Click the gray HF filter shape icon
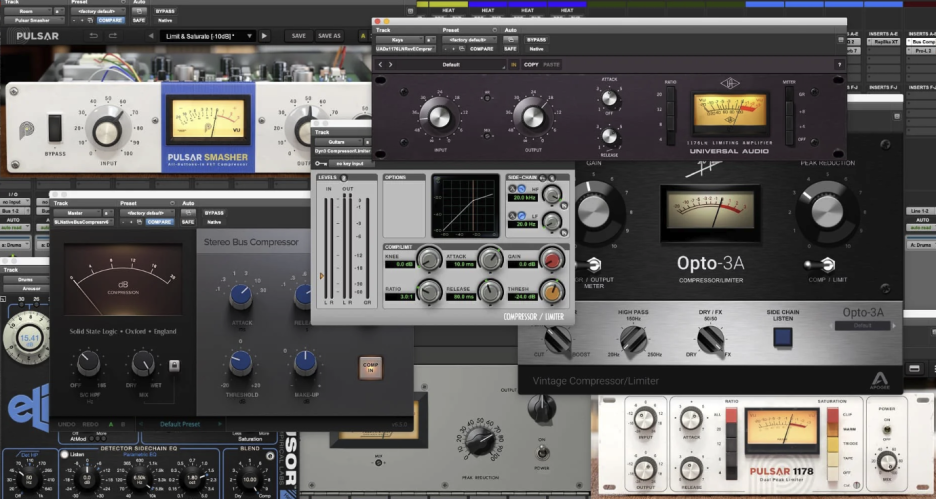 pyautogui.click(x=512, y=190)
